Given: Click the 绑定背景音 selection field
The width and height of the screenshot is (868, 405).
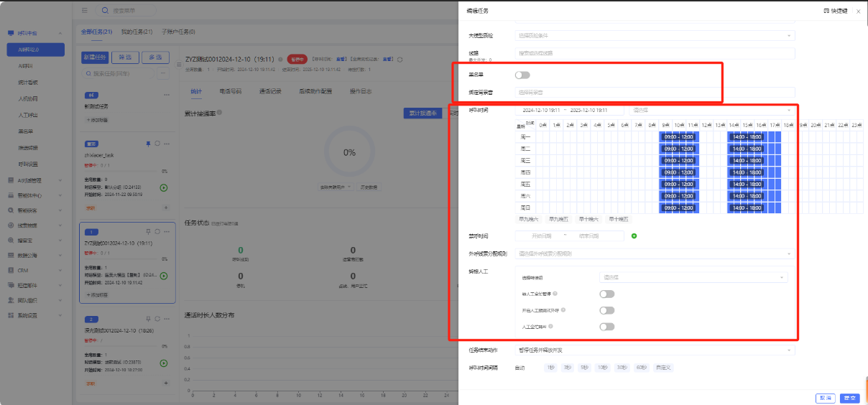Looking at the screenshot, I should pos(655,92).
